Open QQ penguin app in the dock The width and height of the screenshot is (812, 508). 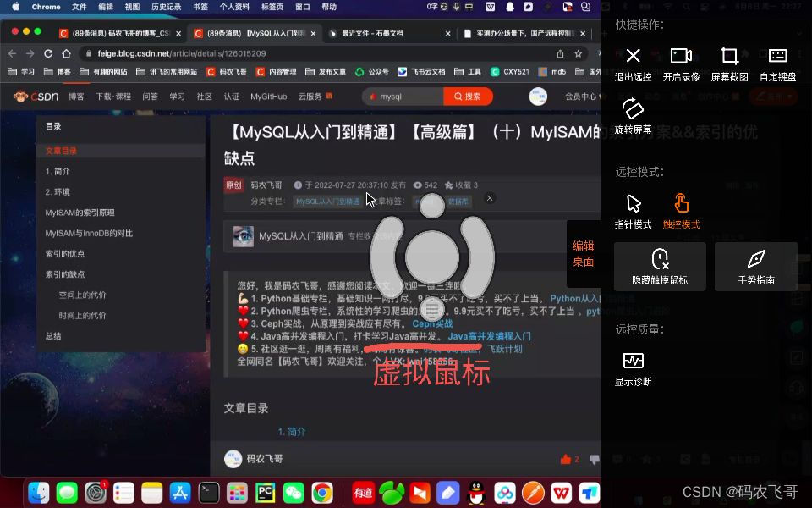click(x=476, y=493)
